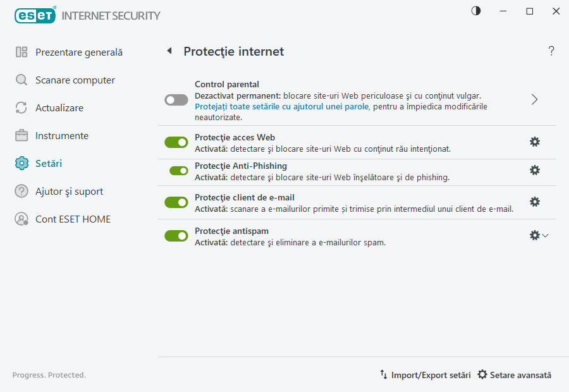Viewport: 569px width, 392px height.
Task: Expand the antispam settings dropdown arrow
Action: point(545,235)
